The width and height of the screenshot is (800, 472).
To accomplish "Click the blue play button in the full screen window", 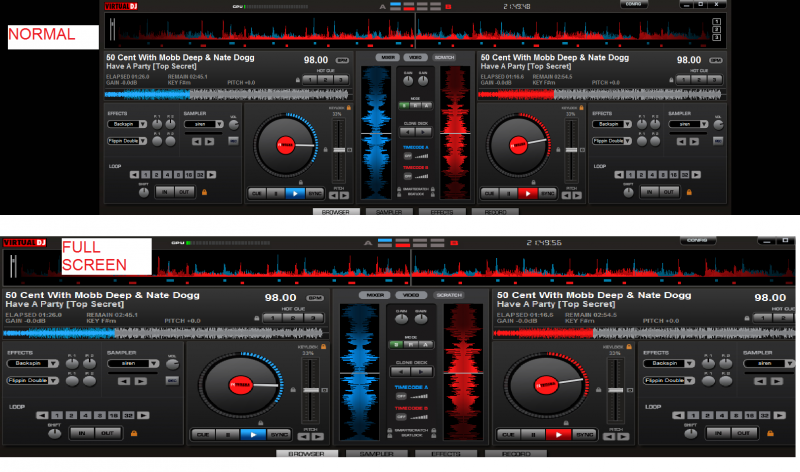I will click(x=253, y=435).
